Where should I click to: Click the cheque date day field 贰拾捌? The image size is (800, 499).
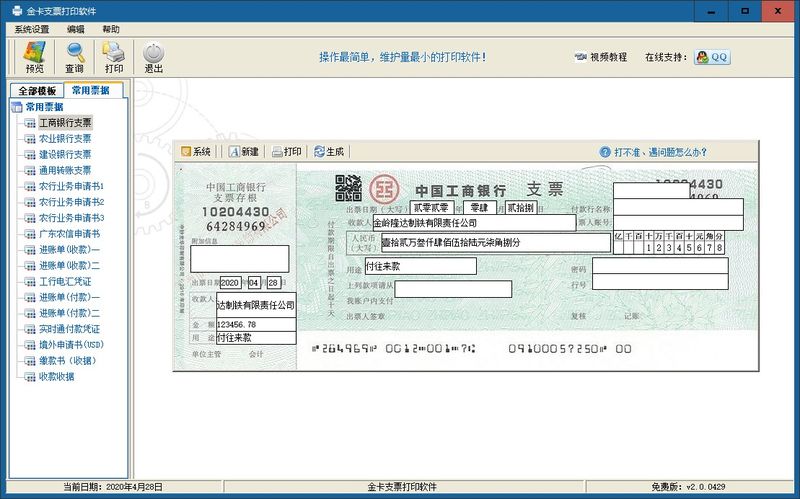point(521,208)
